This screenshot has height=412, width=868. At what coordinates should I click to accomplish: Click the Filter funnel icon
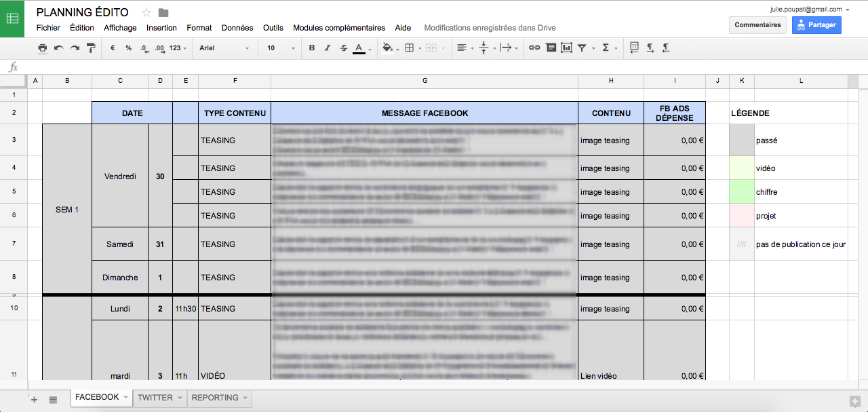[x=582, y=48]
